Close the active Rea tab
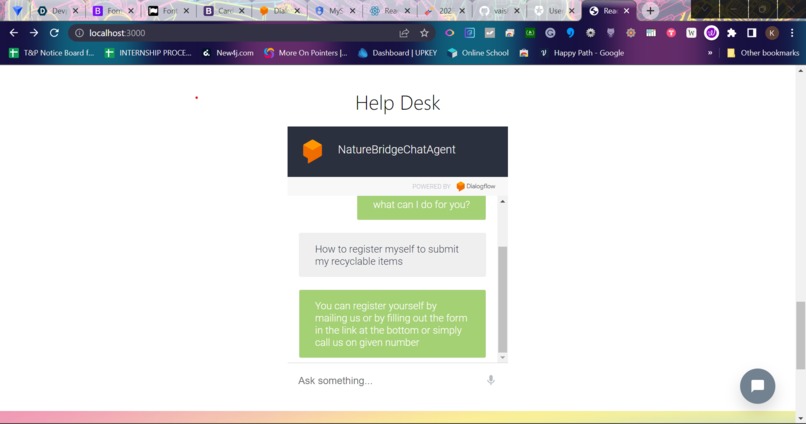Screen dimensions: 806x424 [626, 11]
